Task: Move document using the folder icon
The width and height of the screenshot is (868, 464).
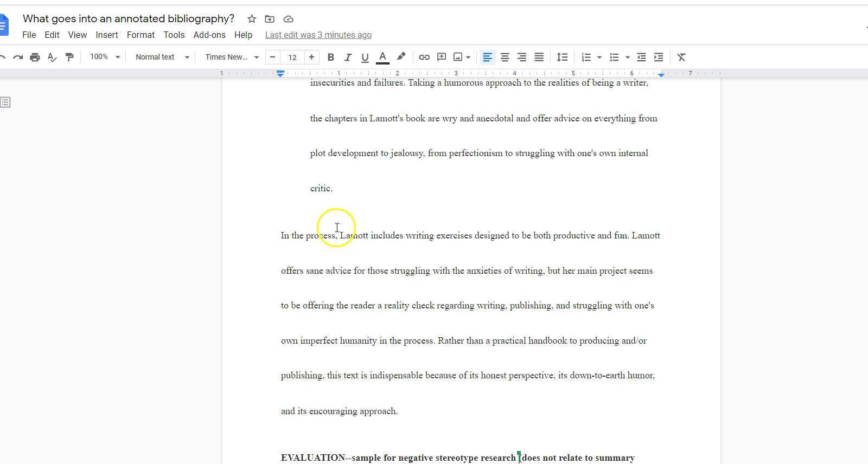Action: point(270,19)
